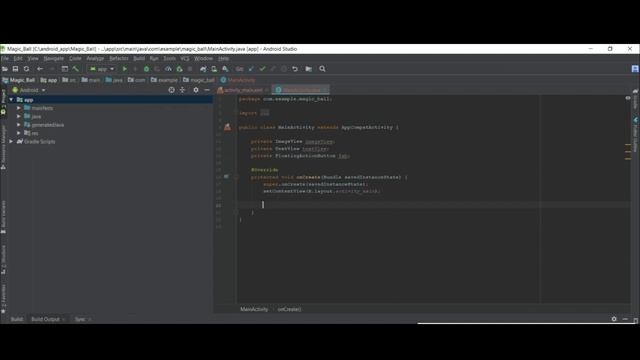This screenshot has height=360, width=640.
Task: Open Project panel settings gear
Action: click(196, 90)
